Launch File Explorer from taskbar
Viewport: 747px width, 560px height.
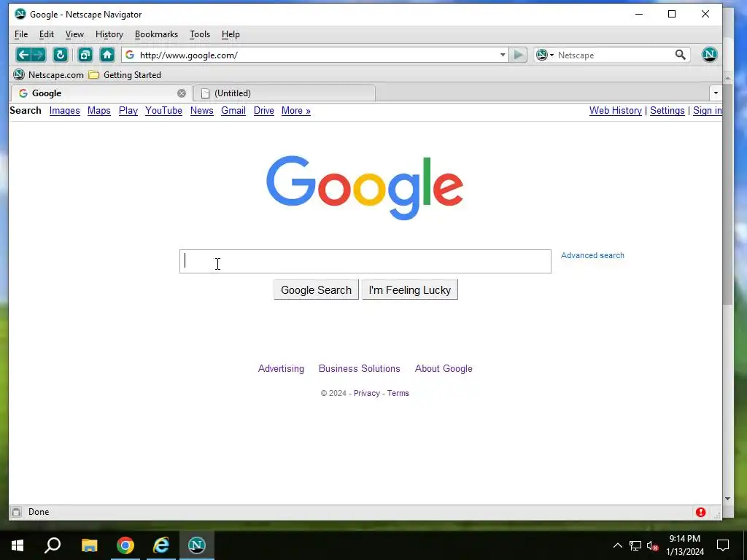click(x=89, y=545)
